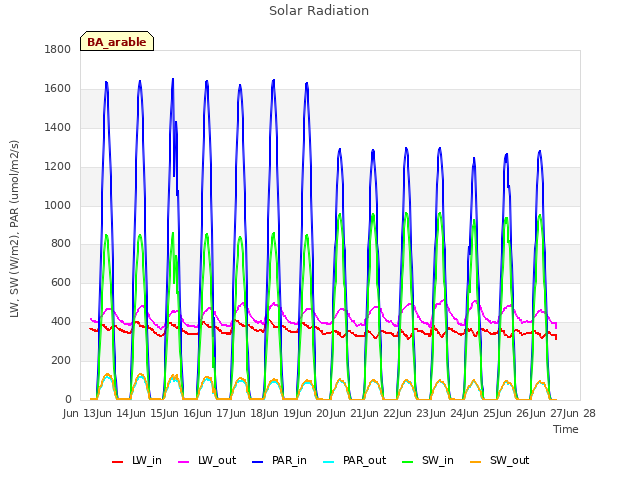Image resolution: width=640 pixels, height=480 pixels.
Task: Click the Time x-axis label
Action: point(565,429)
